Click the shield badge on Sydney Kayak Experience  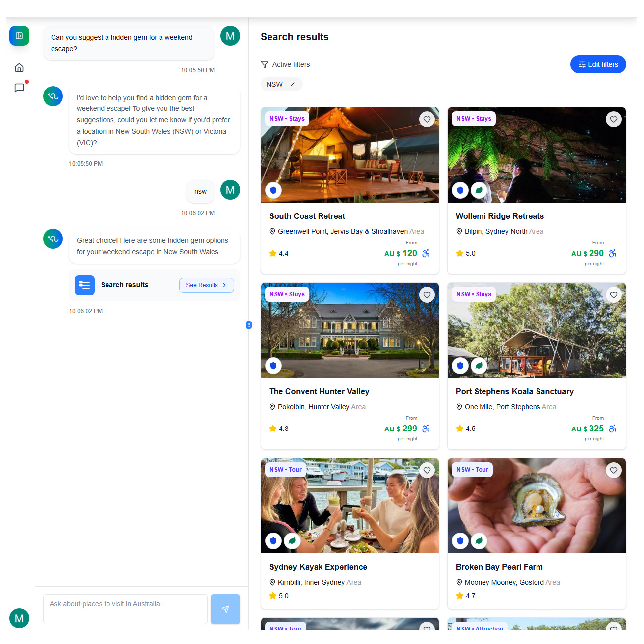click(x=273, y=541)
